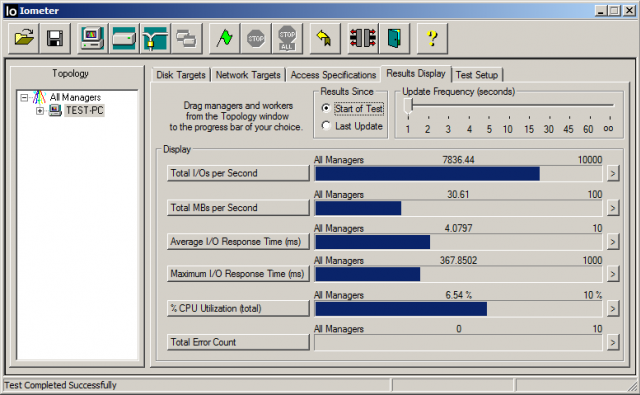This screenshot has height=395, width=640.
Task: Click the Average Response Time progress bar
Action: pos(458,242)
